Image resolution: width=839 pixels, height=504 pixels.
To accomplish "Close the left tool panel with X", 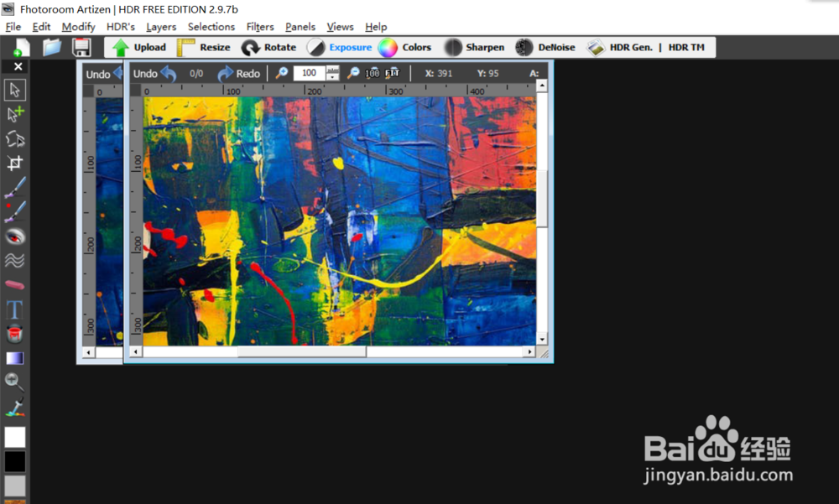I will pos(18,66).
